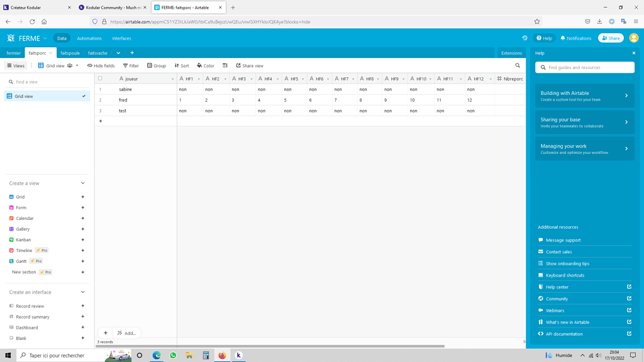Click the browser URL address bar
The width and height of the screenshot is (644, 362).
click(316, 22)
